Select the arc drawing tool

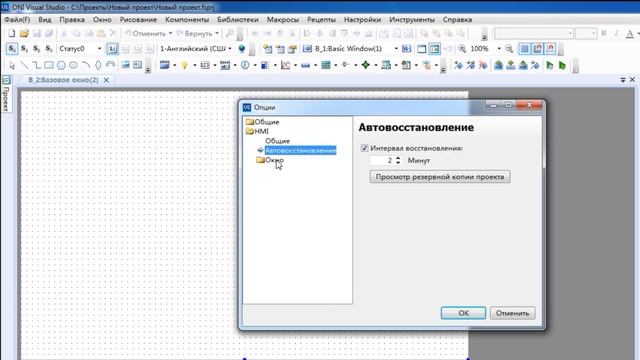pos(86,65)
